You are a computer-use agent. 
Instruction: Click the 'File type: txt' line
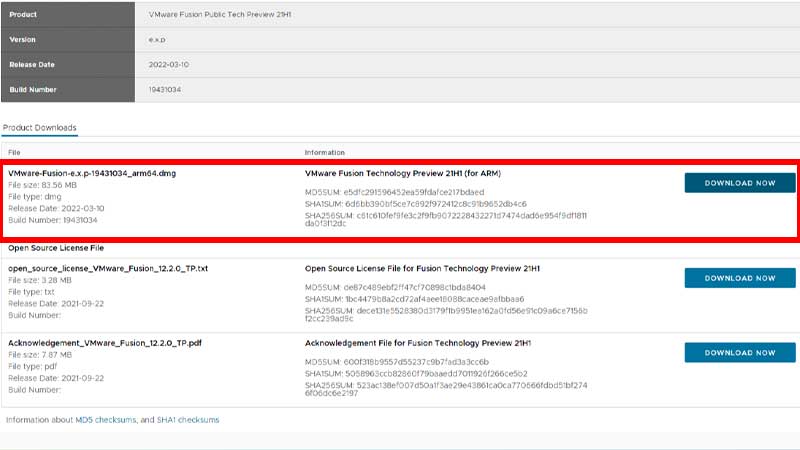[31, 292]
